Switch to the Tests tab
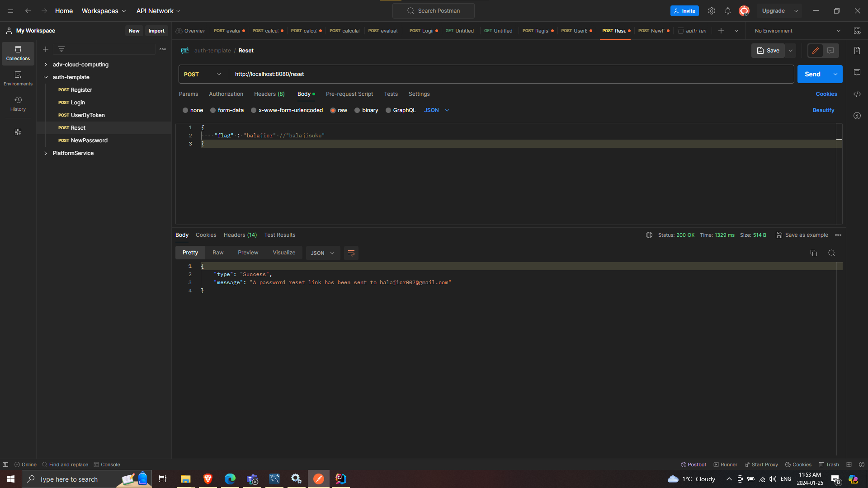 391,94
